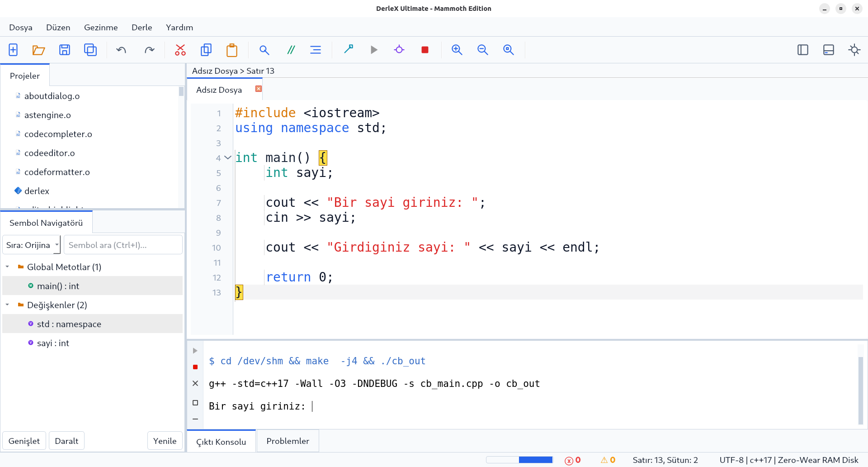Click the New File toolbar icon
868x467 pixels.
[x=13, y=50]
